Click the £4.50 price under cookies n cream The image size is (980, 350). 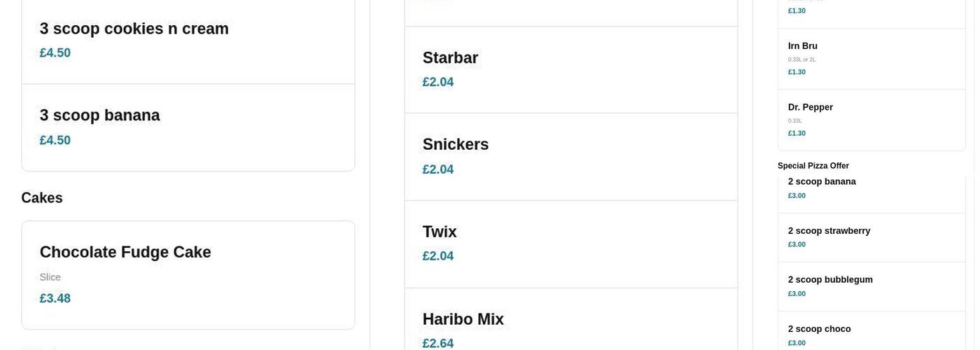pos(55,53)
